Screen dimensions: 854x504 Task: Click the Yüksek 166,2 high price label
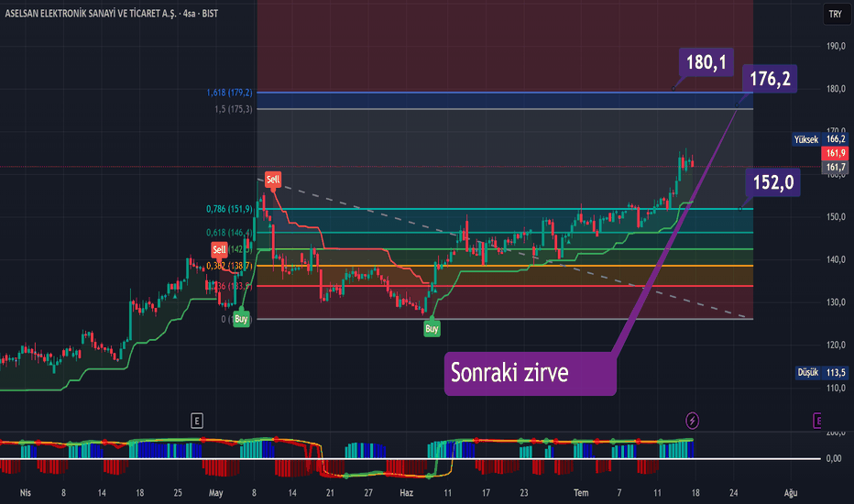(821, 139)
